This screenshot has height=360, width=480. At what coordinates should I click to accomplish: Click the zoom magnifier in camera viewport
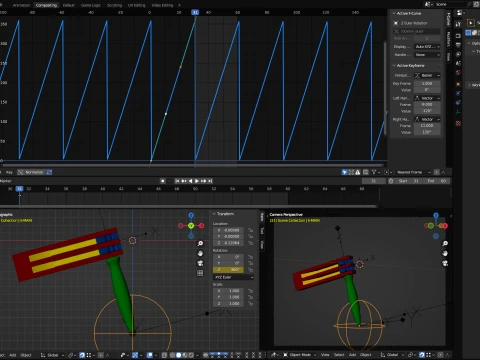pyautogui.click(x=445, y=244)
